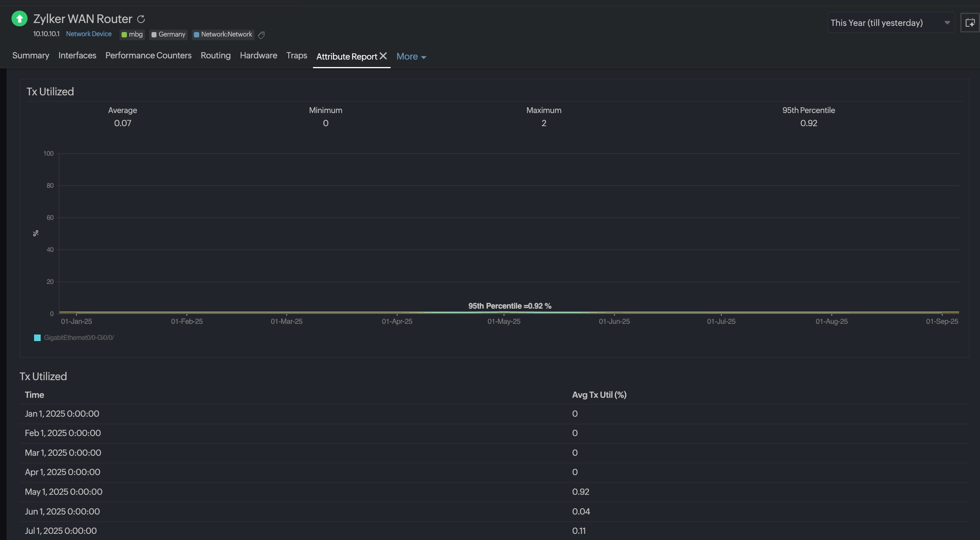The height and width of the screenshot is (540, 980).
Task: Select the Hardware tab
Action: click(x=258, y=55)
